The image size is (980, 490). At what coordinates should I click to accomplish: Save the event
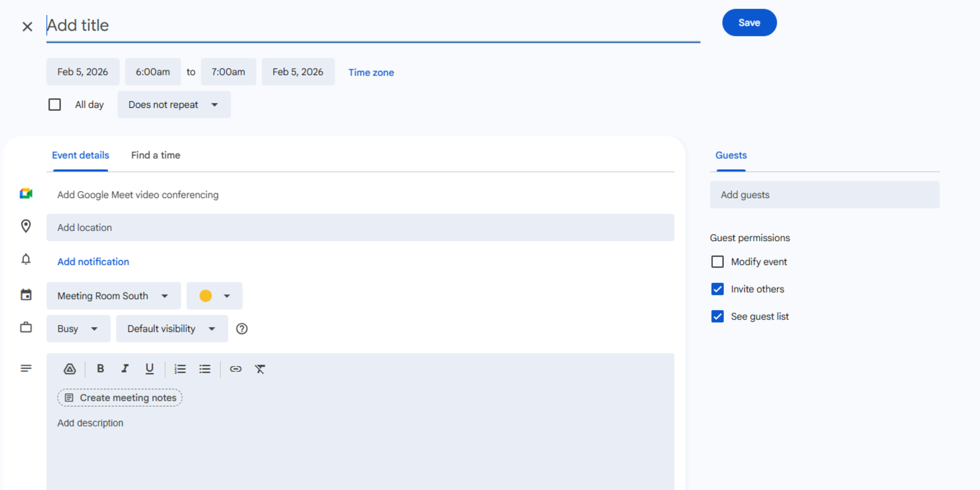tap(749, 23)
